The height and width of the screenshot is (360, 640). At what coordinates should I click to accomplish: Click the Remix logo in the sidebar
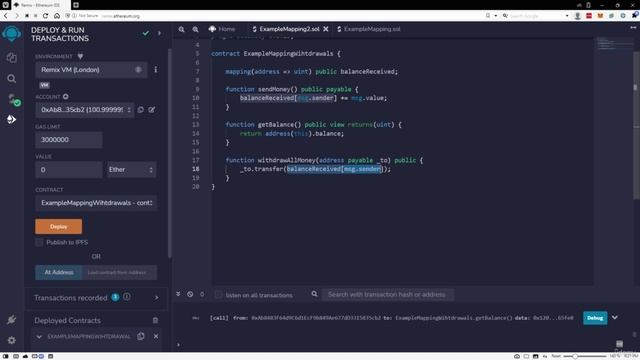click(11, 33)
